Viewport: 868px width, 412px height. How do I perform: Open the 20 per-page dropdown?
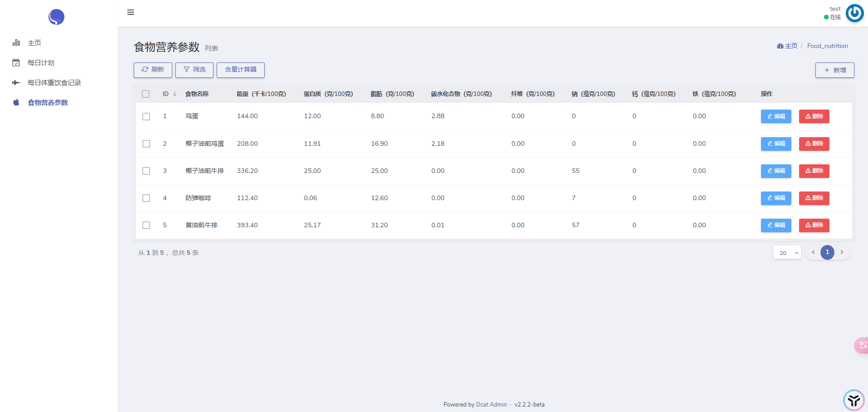(x=787, y=253)
